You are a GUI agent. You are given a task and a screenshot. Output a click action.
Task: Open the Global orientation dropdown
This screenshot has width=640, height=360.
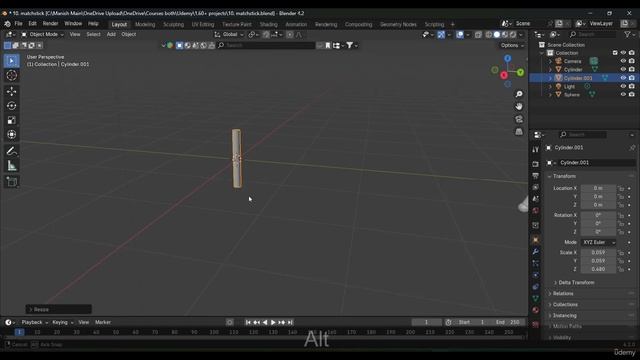229,34
